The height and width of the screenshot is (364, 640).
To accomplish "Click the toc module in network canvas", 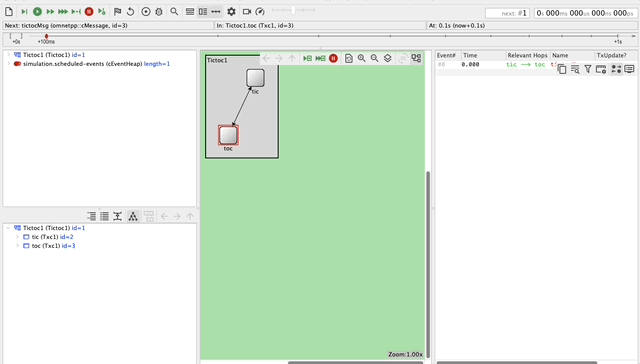I will pyautogui.click(x=229, y=135).
